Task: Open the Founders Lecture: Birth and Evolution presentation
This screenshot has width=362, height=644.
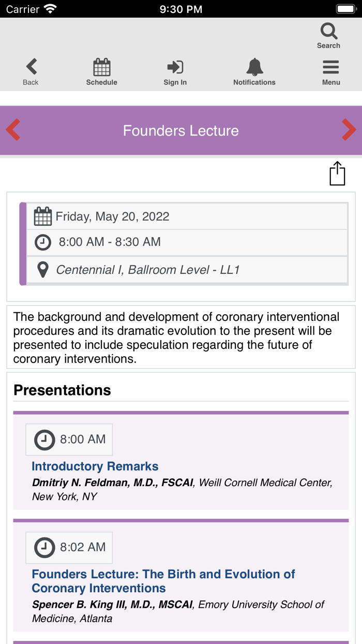Action: pos(163,580)
